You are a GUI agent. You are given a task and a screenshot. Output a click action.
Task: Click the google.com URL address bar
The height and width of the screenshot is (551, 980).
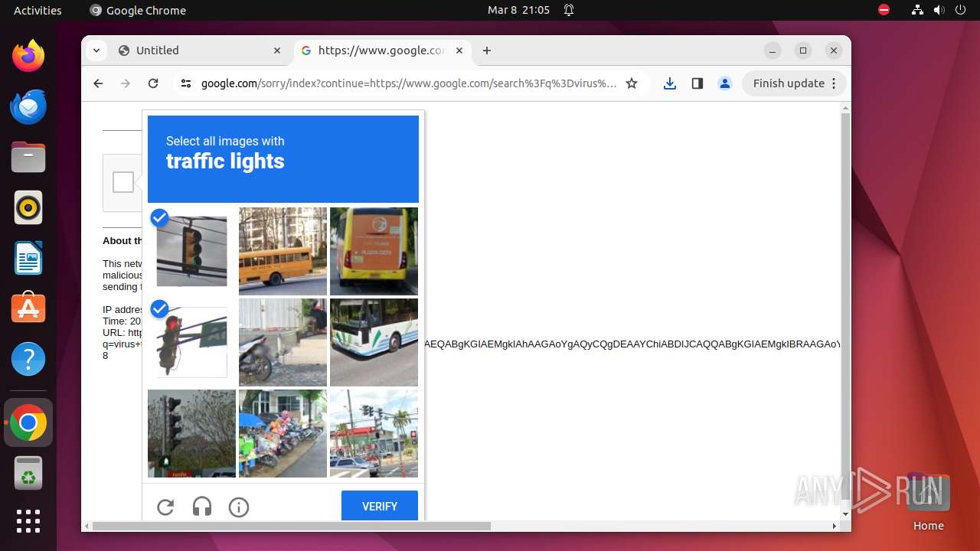pos(409,83)
